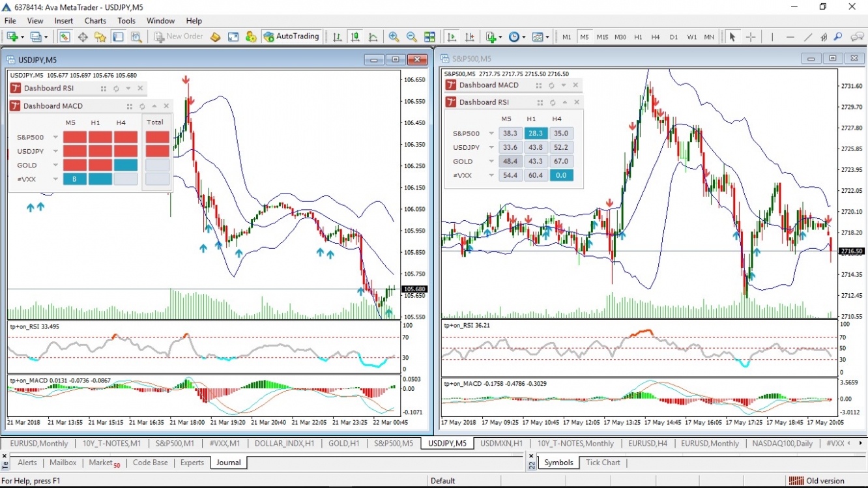Switch timeframe to M15
Screen dimensions: 868x488
pyautogui.click(x=602, y=37)
